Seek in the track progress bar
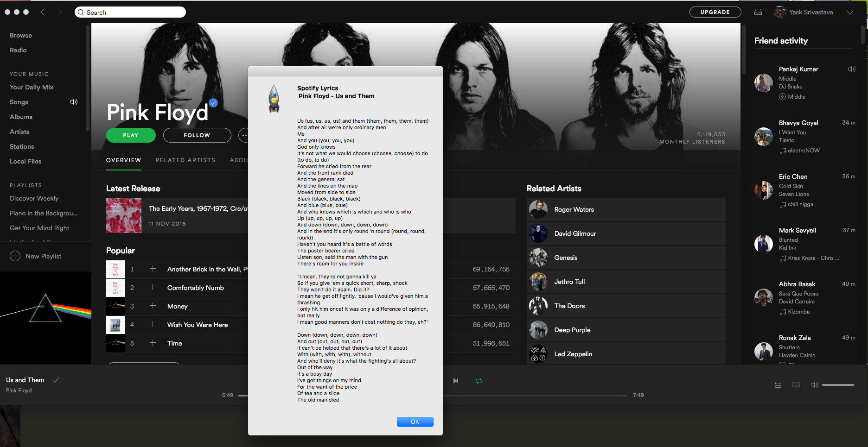Screen dimensions: 868x447 pos(433,395)
